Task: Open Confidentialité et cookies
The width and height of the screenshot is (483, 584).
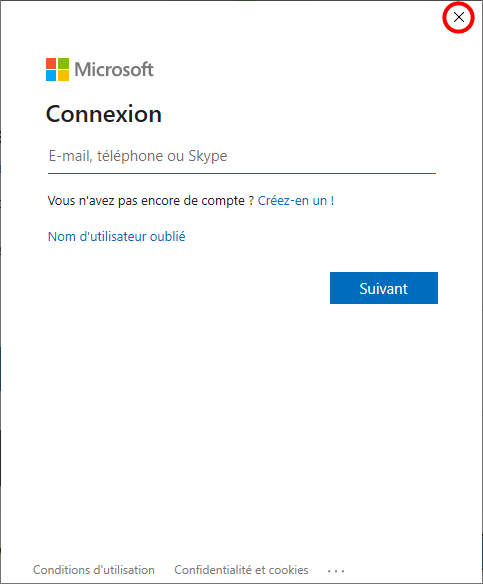Action: (x=241, y=570)
